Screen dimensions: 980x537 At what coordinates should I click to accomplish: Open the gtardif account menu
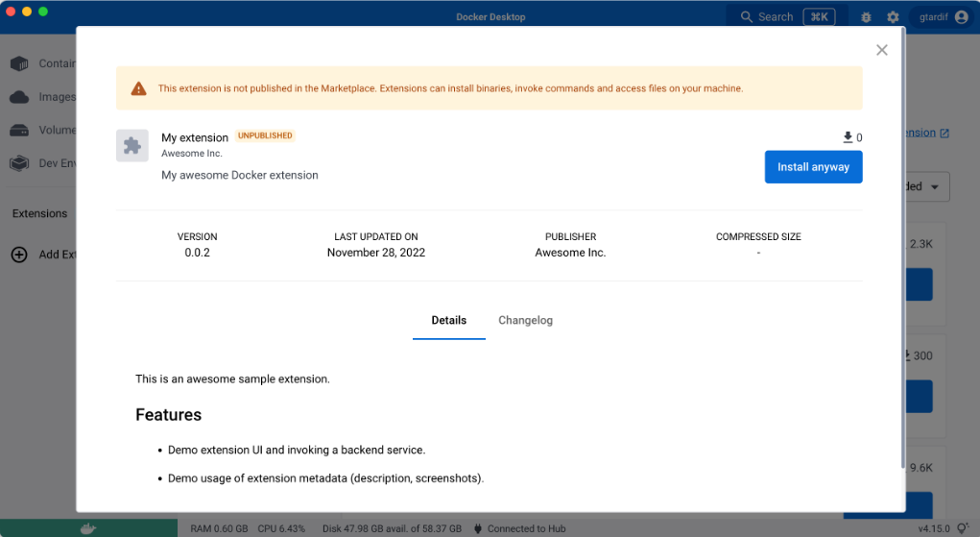(x=939, y=17)
